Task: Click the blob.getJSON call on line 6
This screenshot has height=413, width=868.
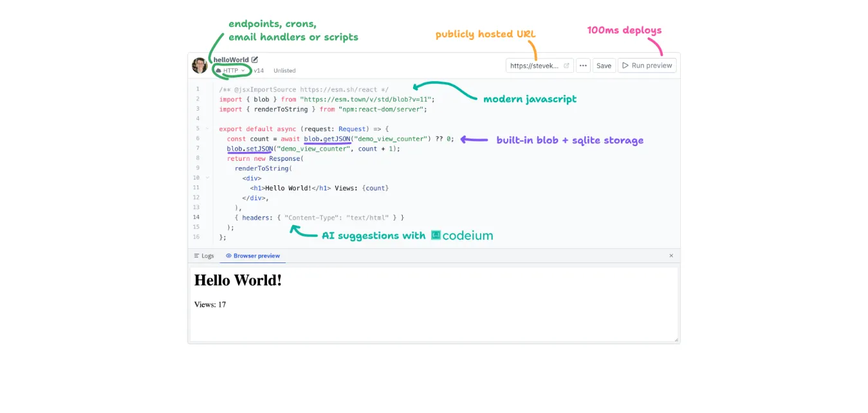Action: (328, 138)
